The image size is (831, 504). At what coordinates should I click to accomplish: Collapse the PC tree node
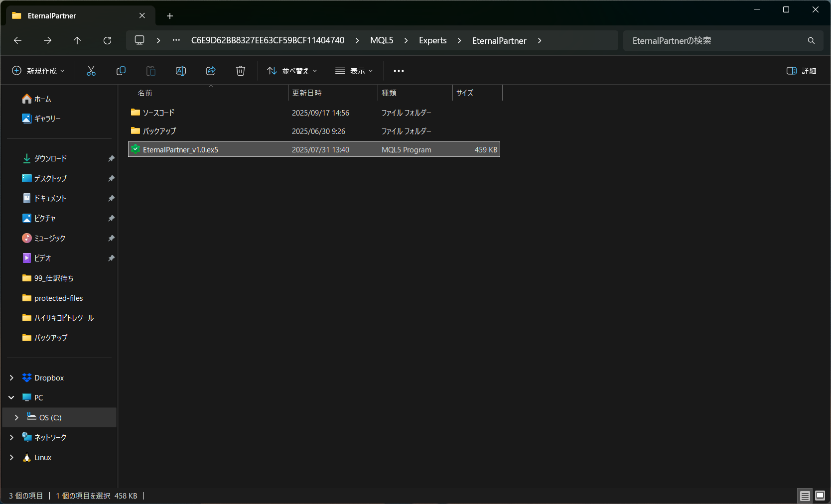[x=11, y=398]
